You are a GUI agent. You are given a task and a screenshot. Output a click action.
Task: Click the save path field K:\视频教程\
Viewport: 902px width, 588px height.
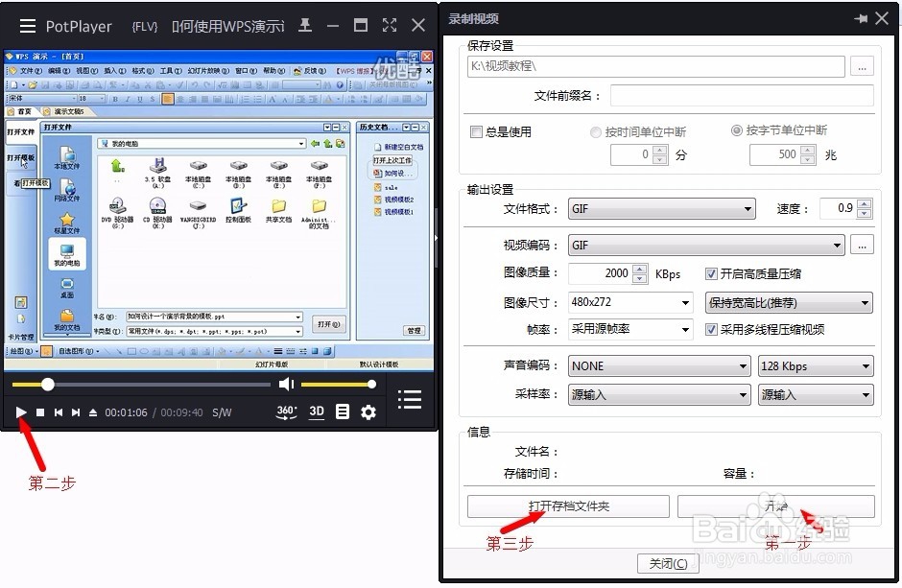point(655,67)
